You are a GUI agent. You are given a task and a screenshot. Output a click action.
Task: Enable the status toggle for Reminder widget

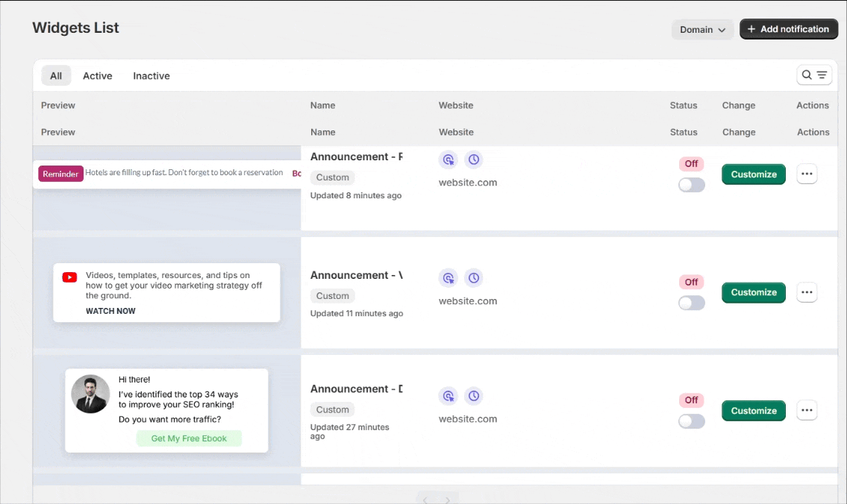pyautogui.click(x=692, y=185)
